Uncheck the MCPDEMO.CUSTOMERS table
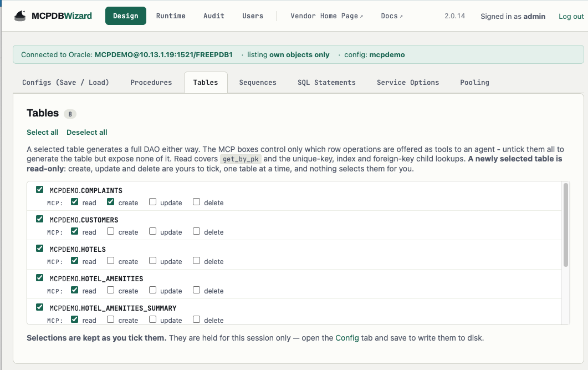 pyautogui.click(x=40, y=219)
